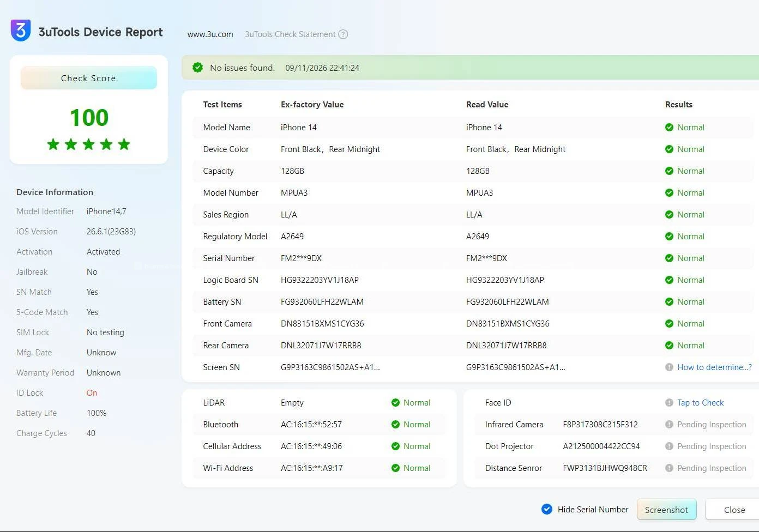Select the Ex-factory Logic Board SN HG9322203YV1J18AP

tap(320, 280)
